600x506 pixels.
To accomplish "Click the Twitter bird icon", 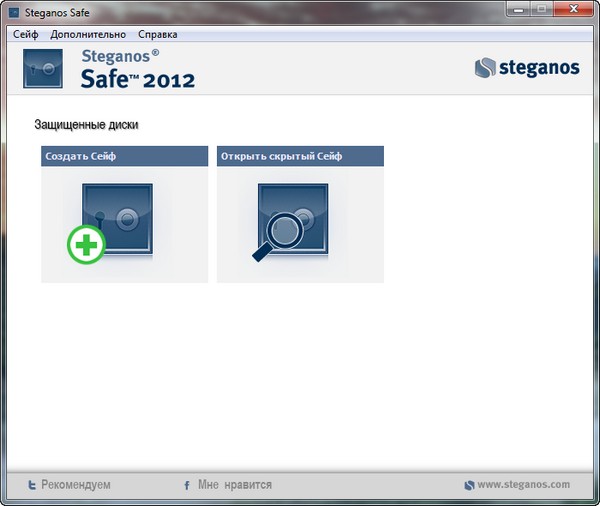I will pos(32,485).
